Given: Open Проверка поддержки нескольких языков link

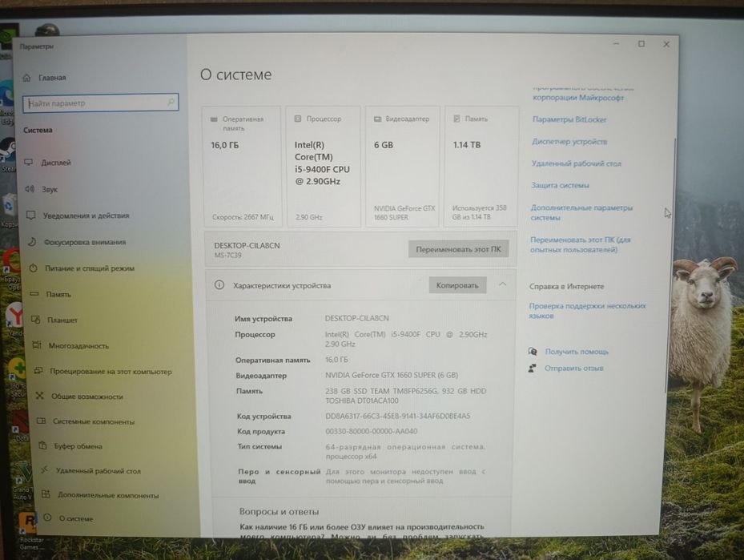Looking at the screenshot, I should click(x=587, y=310).
